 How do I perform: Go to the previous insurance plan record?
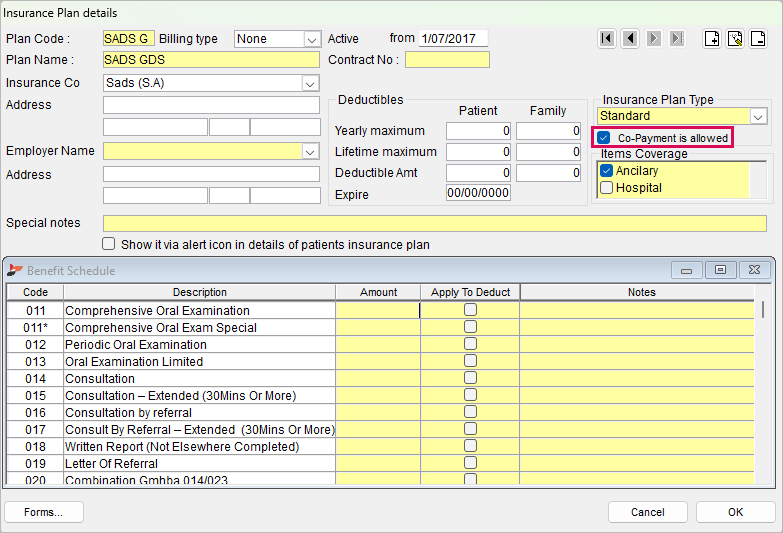point(630,38)
